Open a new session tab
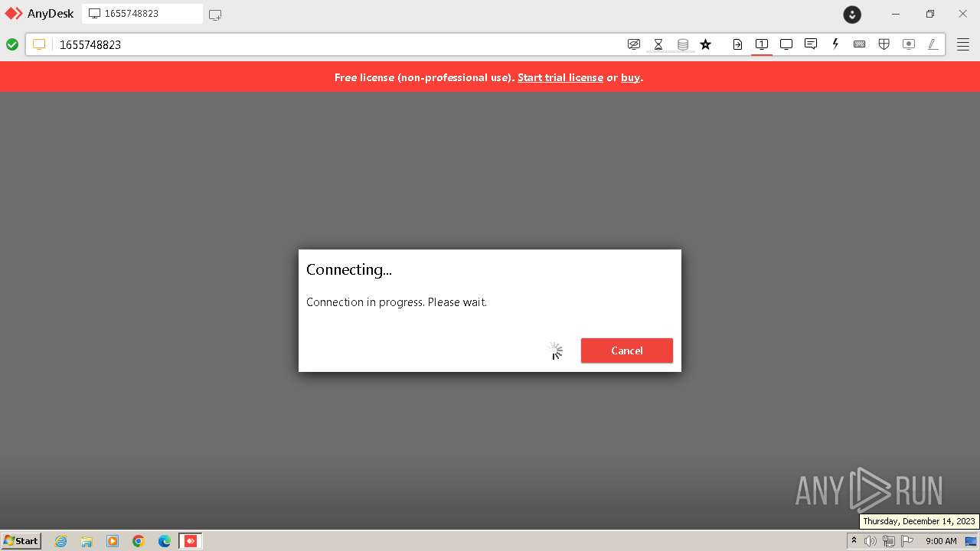The image size is (980, 551). point(215,15)
